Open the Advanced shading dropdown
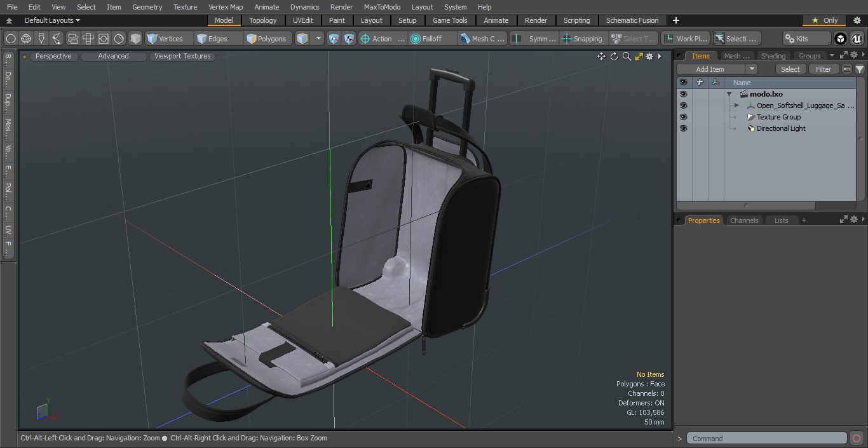This screenshot has height=448, width=868. pyautogui.click(x=113, y=56)
